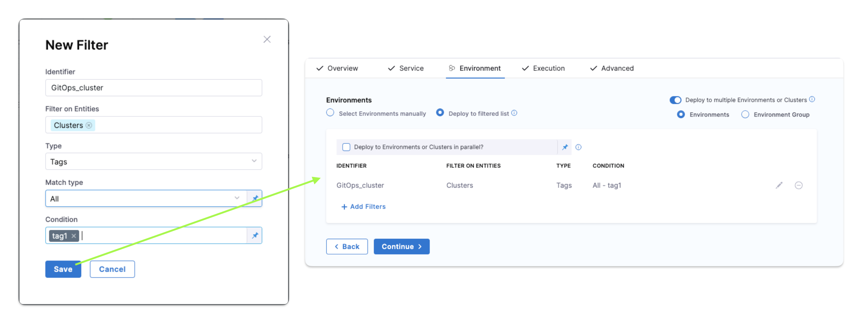Click info icon beside Deploy to filtered list
Image resolution: width=868 pixels, height=327 pixels.
point(514,113)
